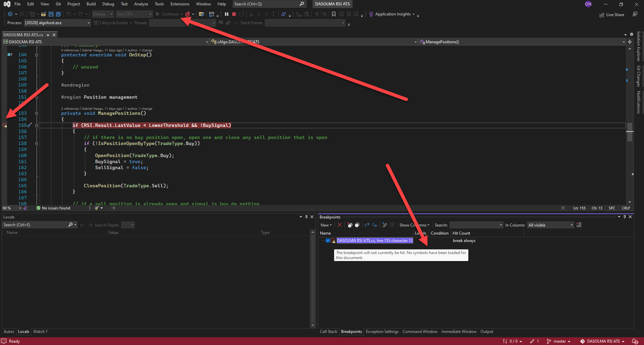Open the Analyze menu
The image size is (644, 345).
[141, 4]
